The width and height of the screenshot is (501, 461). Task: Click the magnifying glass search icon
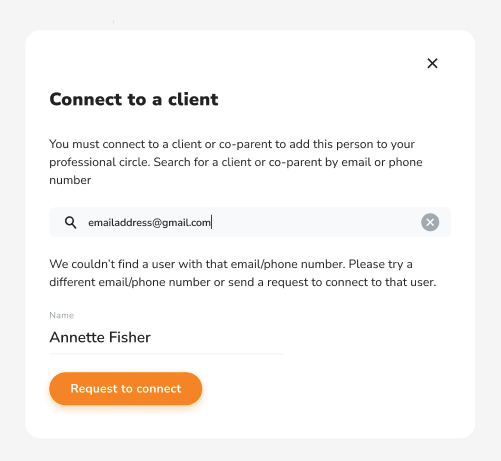pyautogui.click(x=70, y=222)
